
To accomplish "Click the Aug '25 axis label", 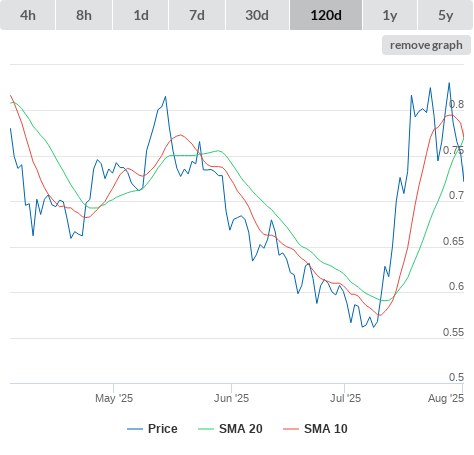I will pos(446,398).
